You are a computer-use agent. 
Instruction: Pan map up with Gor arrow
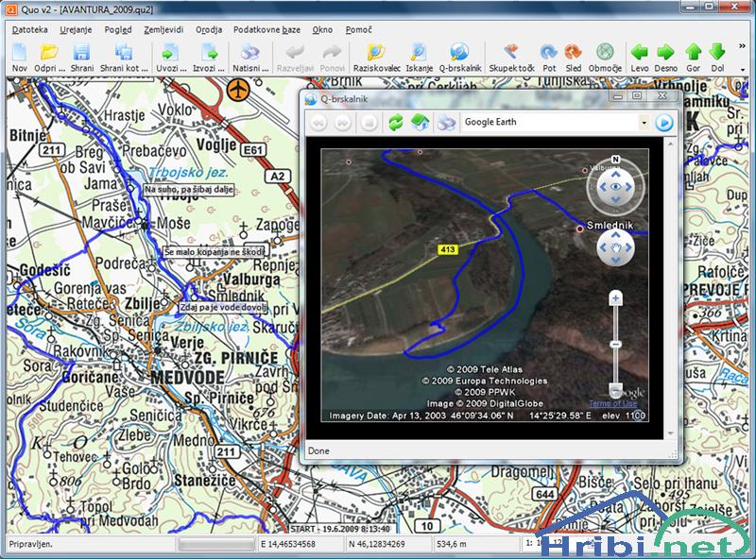(x=694, y=57)
